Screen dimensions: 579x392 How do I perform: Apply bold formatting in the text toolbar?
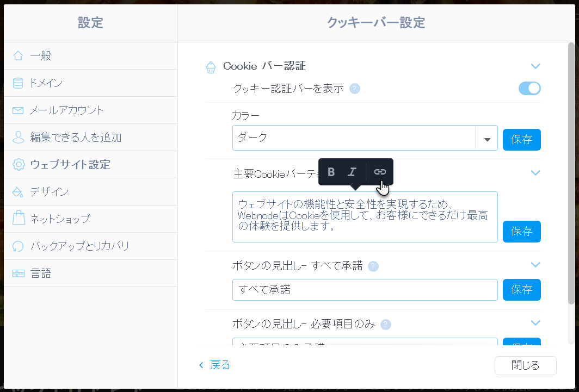tap(331, 172)
